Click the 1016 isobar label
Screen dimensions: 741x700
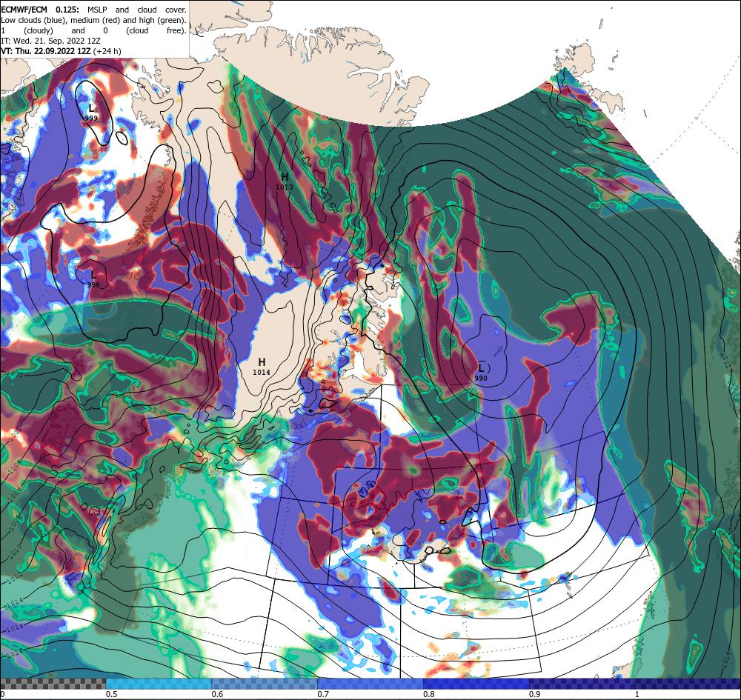[13, 627]
